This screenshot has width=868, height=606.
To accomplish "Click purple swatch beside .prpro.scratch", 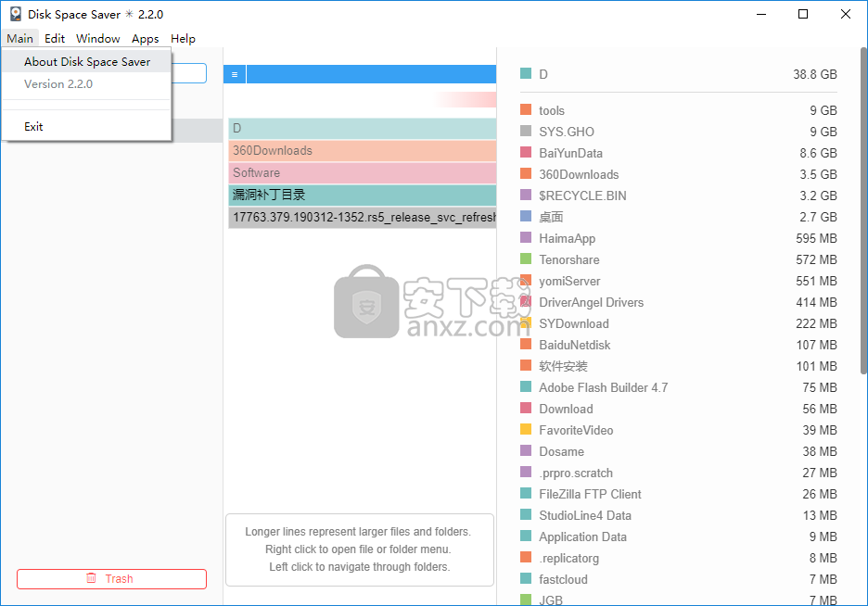I will point(526,473).
